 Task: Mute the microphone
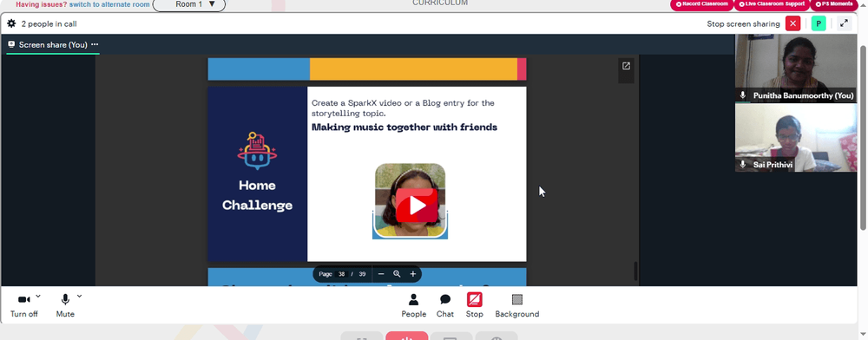[65, 305]
